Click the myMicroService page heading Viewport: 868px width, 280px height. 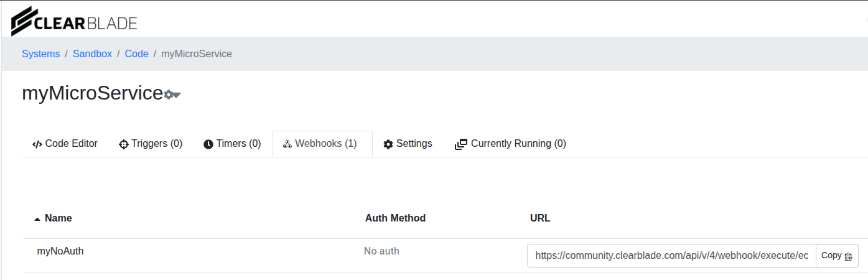click(92, 93)
